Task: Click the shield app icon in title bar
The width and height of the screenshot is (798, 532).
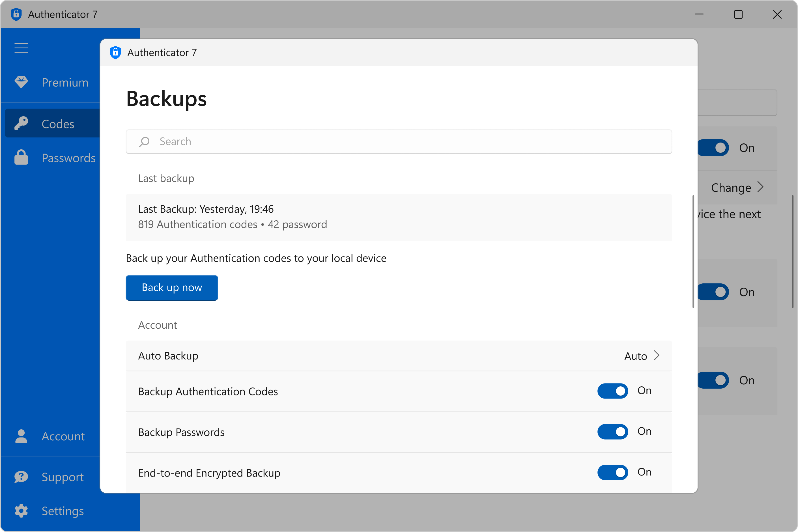Action: (16, 14)
